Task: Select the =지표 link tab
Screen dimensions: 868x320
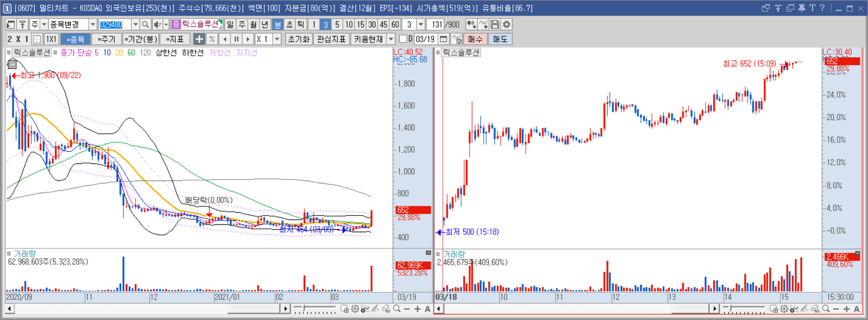Action: (175, 39)
